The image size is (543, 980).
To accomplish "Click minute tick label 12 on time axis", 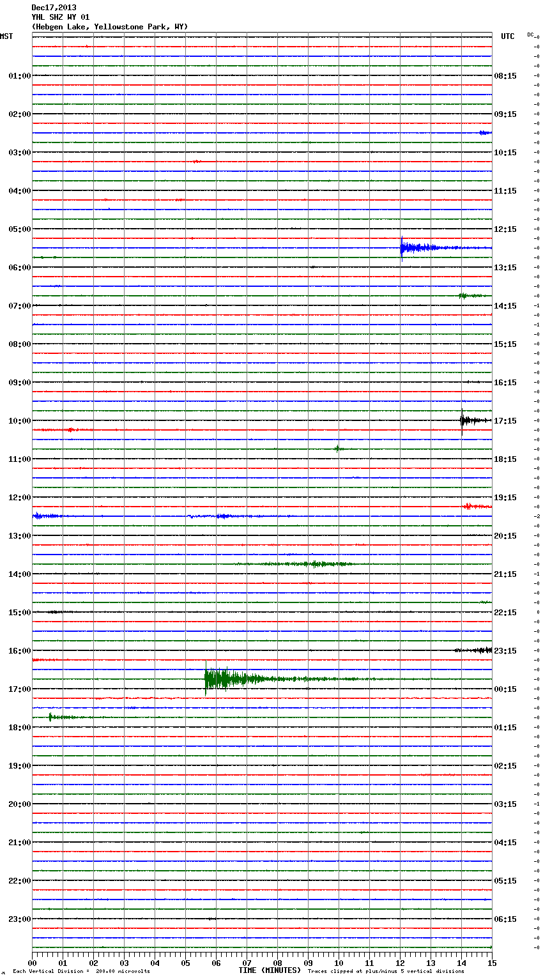I will pyautogui.click(x=400, y=963).
